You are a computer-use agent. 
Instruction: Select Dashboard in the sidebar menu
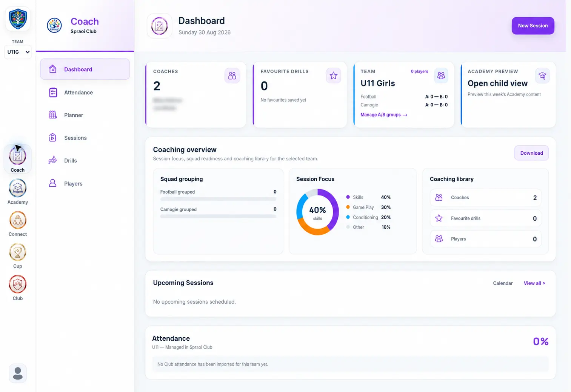85,69
